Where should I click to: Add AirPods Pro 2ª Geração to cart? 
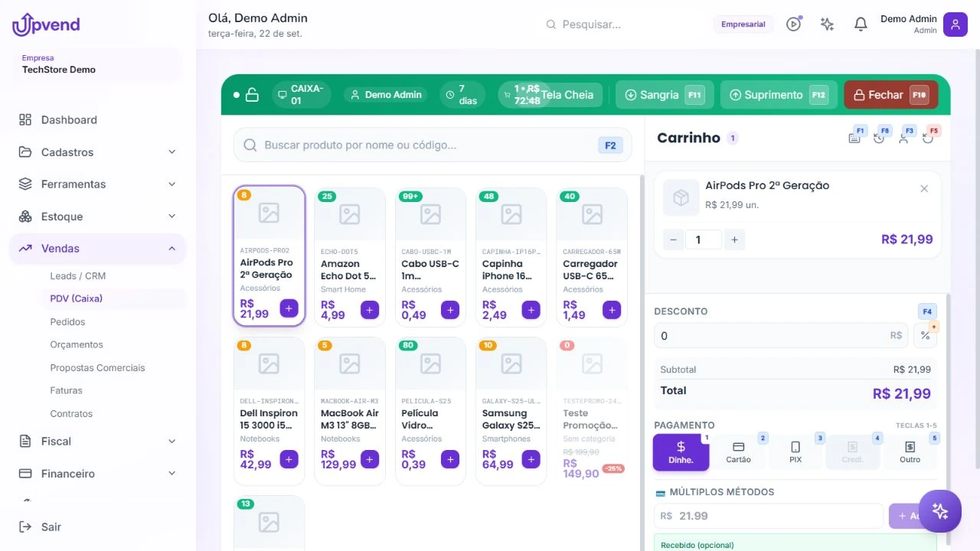click(289, 308)
